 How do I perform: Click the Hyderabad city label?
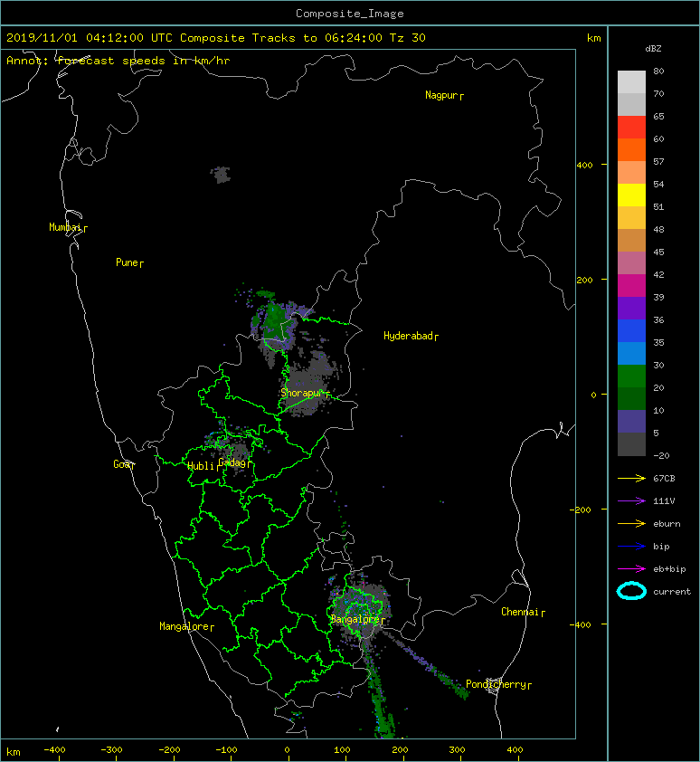pos(408,336)
